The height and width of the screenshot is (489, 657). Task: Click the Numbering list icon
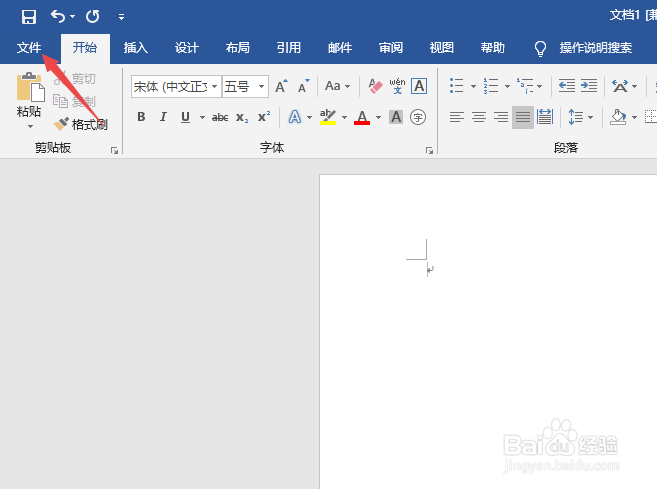(491, 86)
